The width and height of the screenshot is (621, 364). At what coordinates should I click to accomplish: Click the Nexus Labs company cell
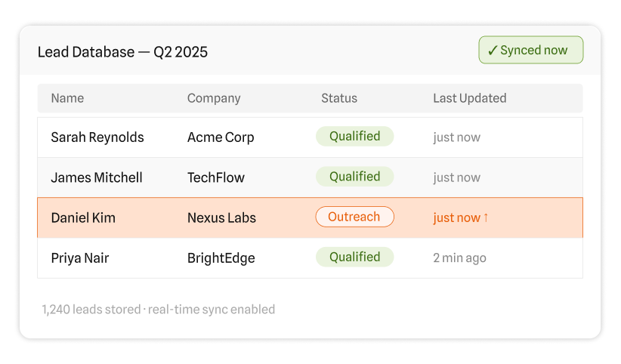coord(221,217)
